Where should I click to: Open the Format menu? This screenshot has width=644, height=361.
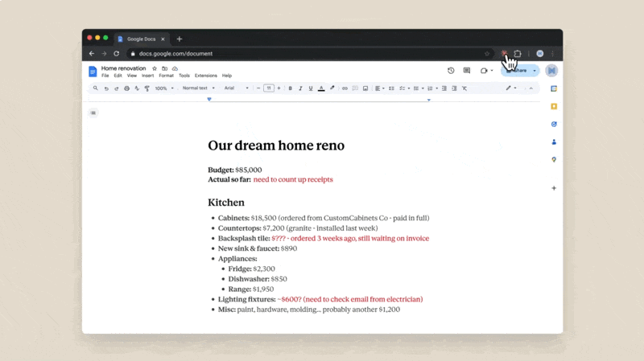coord(167,76)
